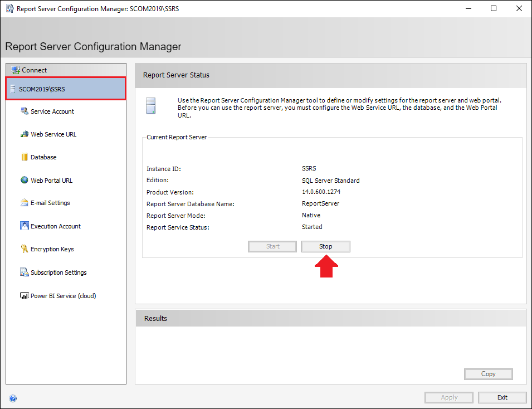Click the Web Service URL icon

click(x=25, y=134)
